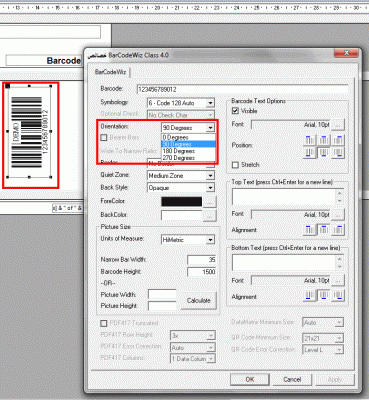
Task: Open the Units of Measure dropdown
Action: pyautogui.click(x=210, y=240)
